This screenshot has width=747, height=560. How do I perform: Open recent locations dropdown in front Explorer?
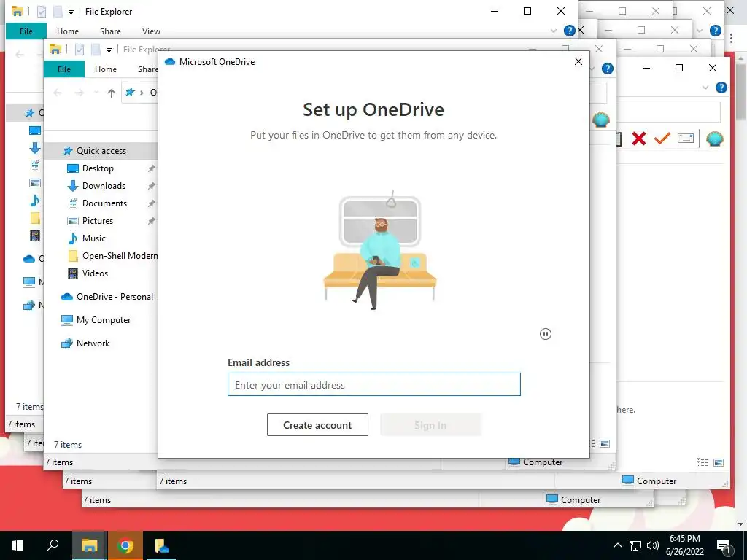click(96, 93)
